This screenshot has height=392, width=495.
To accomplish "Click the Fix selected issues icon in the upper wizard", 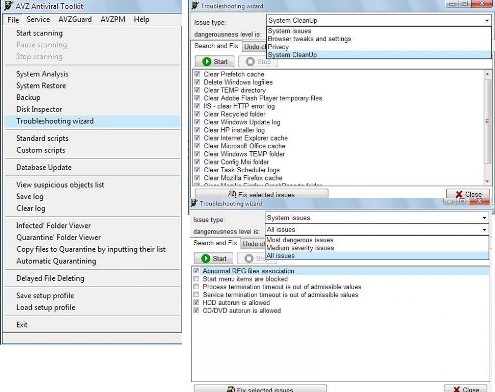I will coord(232,194).
